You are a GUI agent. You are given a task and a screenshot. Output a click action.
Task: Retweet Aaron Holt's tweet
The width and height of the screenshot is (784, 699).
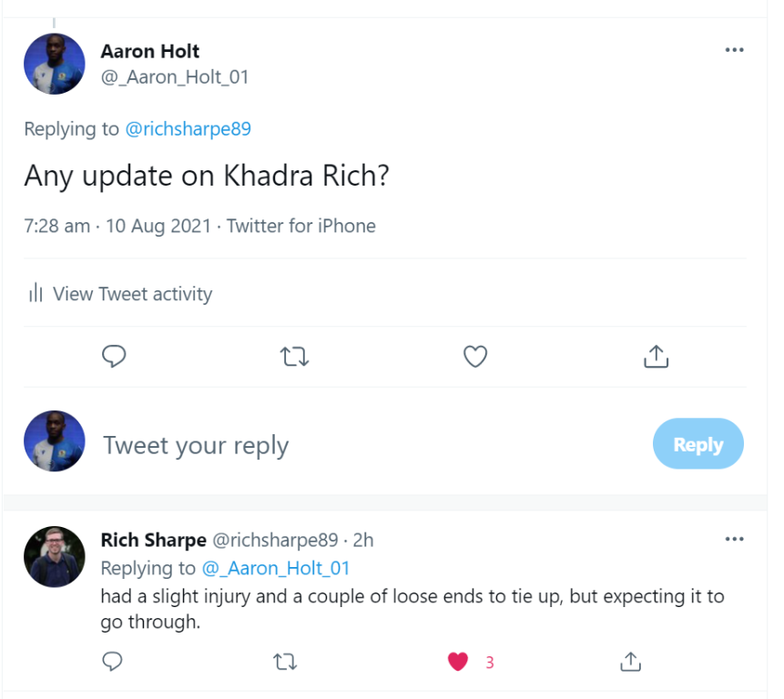pyautogui.click(x=294, y=357)
